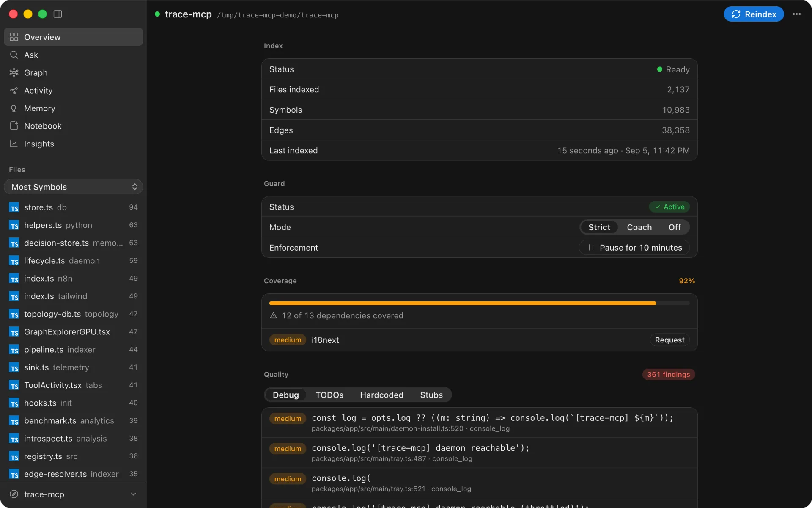Click the Graph nodes icon
The height and width of the screenshot is (508, 812).
pyautogui.click(x=14, y=72)
